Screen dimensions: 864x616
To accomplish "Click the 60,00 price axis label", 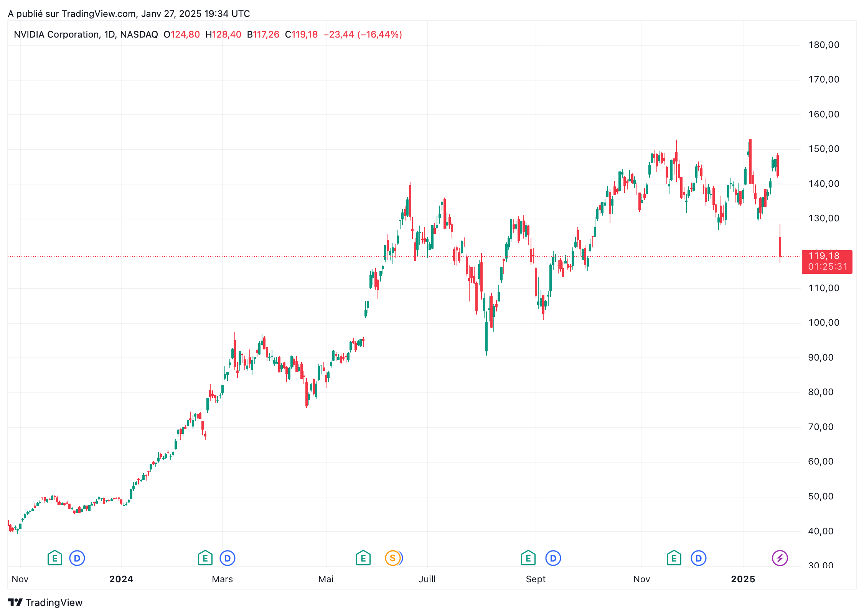I will [x=821, y=461].
